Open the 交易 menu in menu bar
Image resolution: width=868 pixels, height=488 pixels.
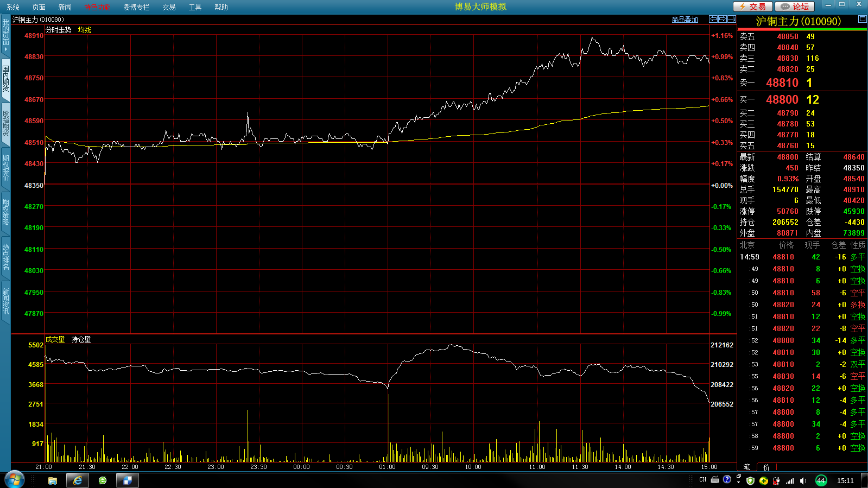coord(169,7)
